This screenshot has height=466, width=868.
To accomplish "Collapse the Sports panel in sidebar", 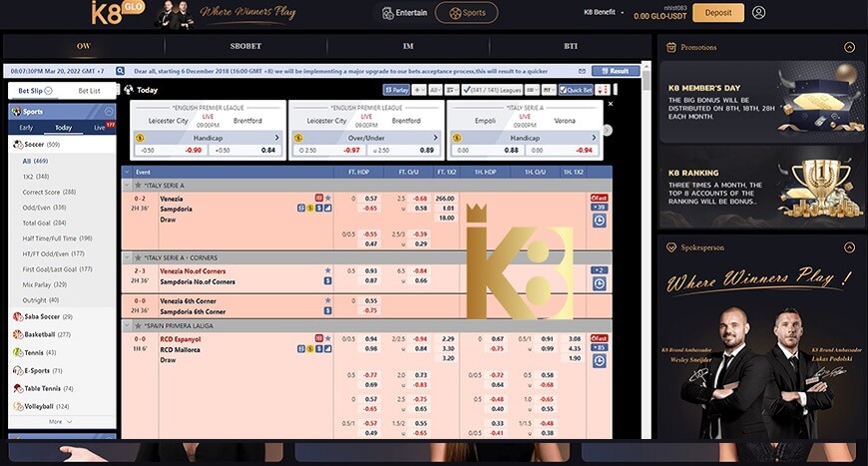I will (x=109, y=111).
